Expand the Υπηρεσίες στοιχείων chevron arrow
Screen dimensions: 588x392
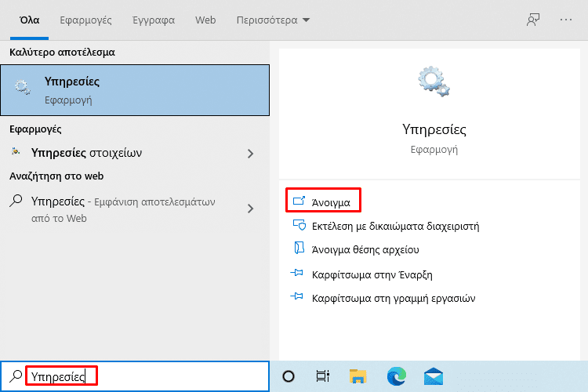(251, 154)
